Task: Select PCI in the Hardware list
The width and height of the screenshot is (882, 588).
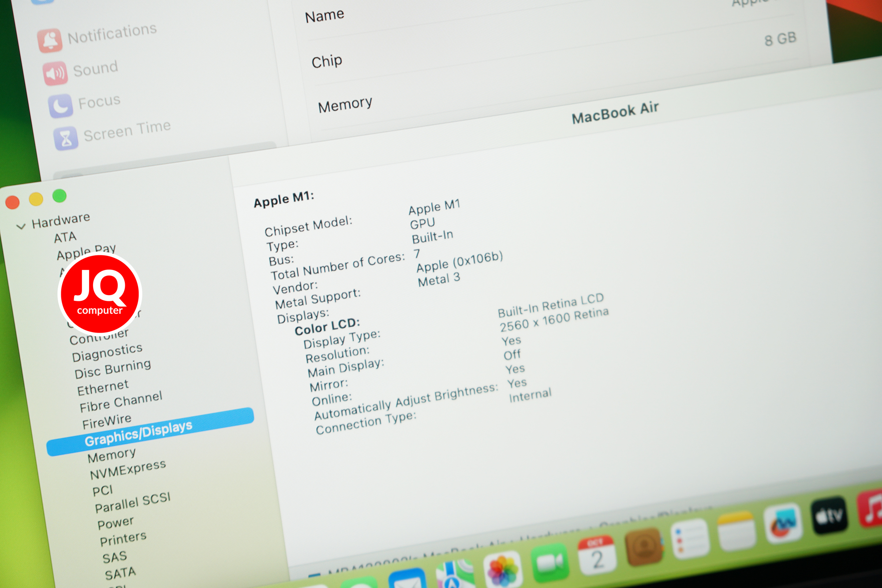Action: point(103,491)
